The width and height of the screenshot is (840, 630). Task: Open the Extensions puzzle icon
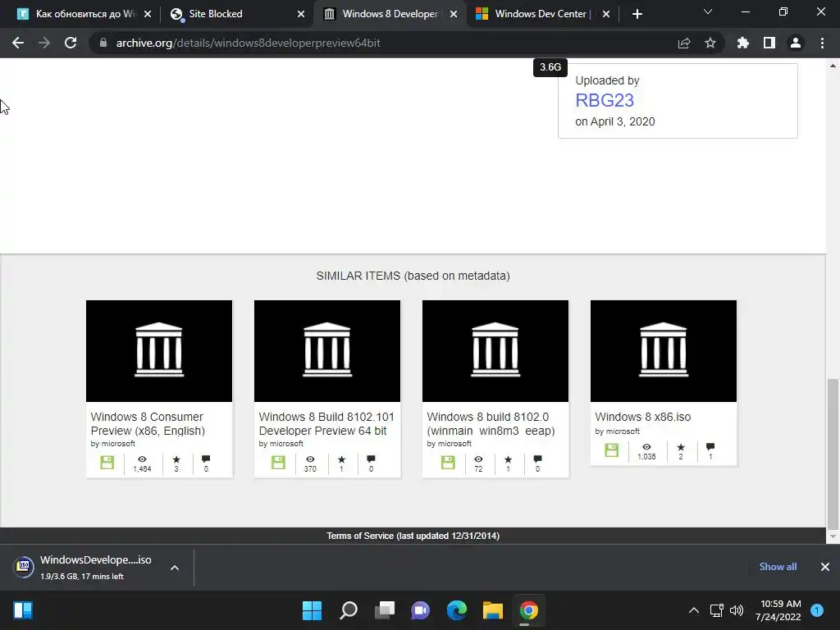pos(743,43)
